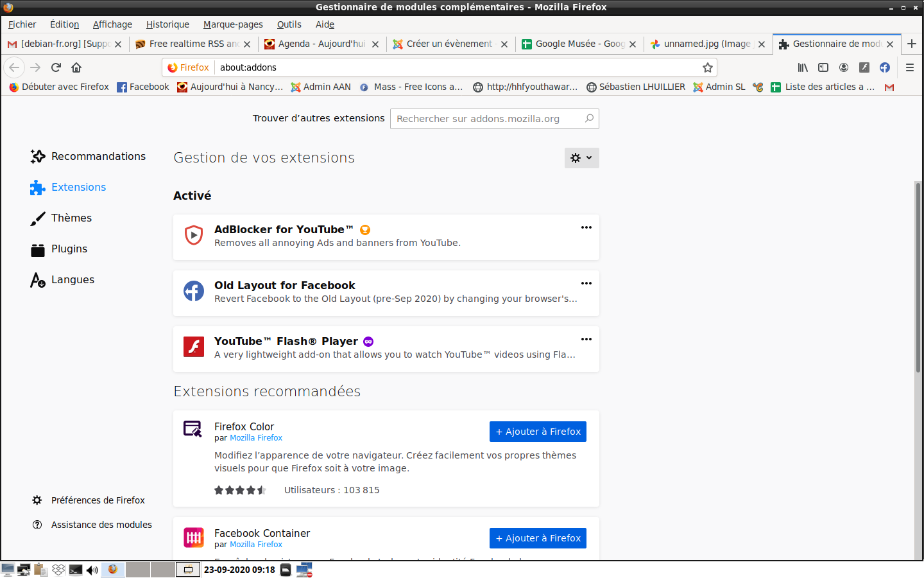This screenshot has width=924, height=578.
Task: Open the Library bookshelf icon in toolbar
Action: 803,67
